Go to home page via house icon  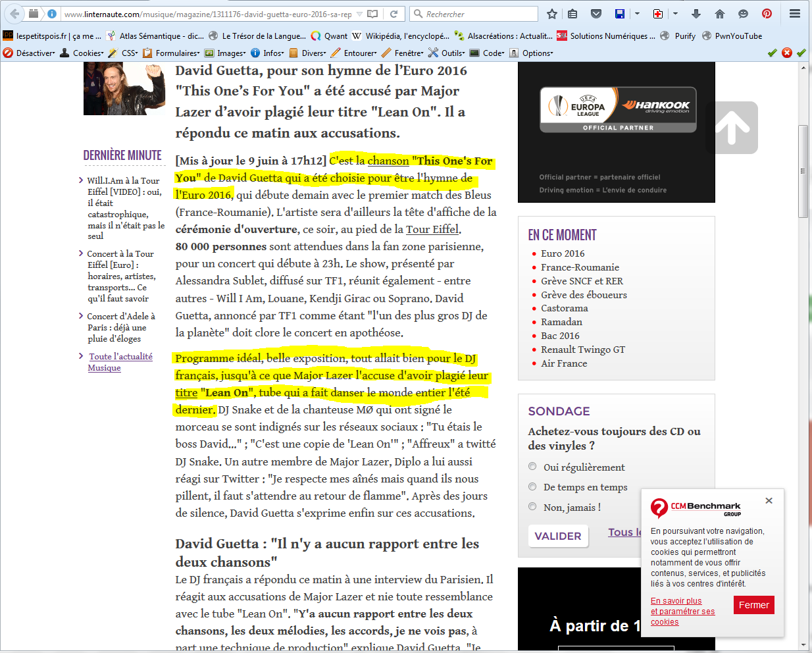click(x=720, y=14)
